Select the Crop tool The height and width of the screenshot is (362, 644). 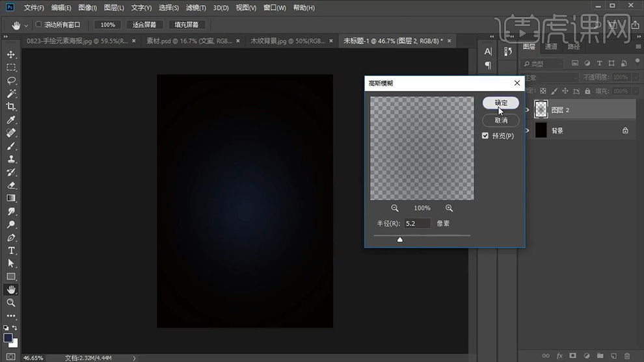click(11, 107)
